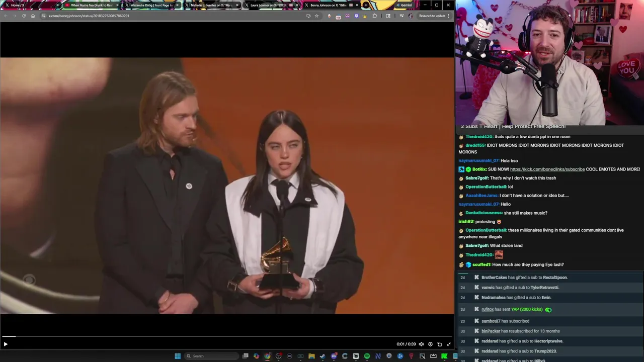Click vanwic in the activity feed
This screenshot has height=362, width=644.
tap(488, 288)
